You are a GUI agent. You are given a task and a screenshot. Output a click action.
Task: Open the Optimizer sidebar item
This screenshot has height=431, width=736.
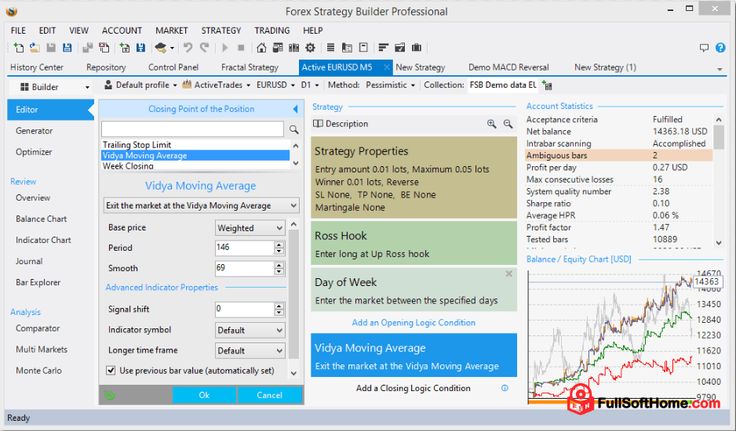[x=34, y=152]
